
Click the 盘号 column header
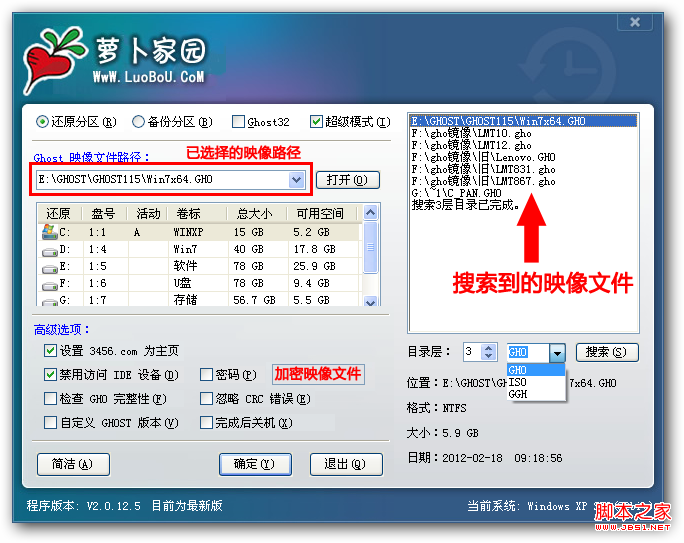(x=104, y=213)
